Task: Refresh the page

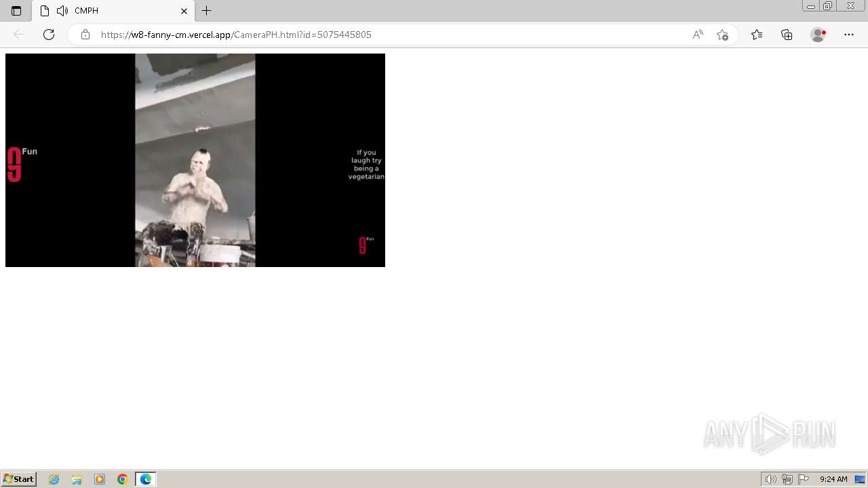Action: [x=49, y=35]
